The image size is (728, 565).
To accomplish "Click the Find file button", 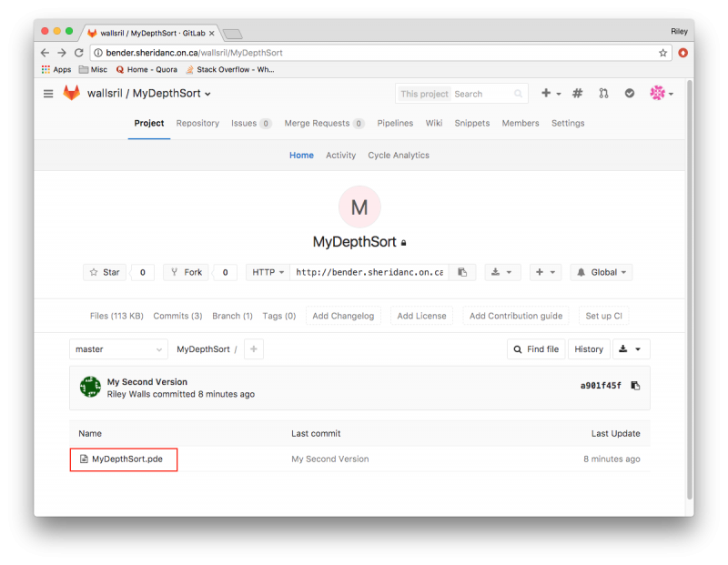I will (x=535, y=349).
